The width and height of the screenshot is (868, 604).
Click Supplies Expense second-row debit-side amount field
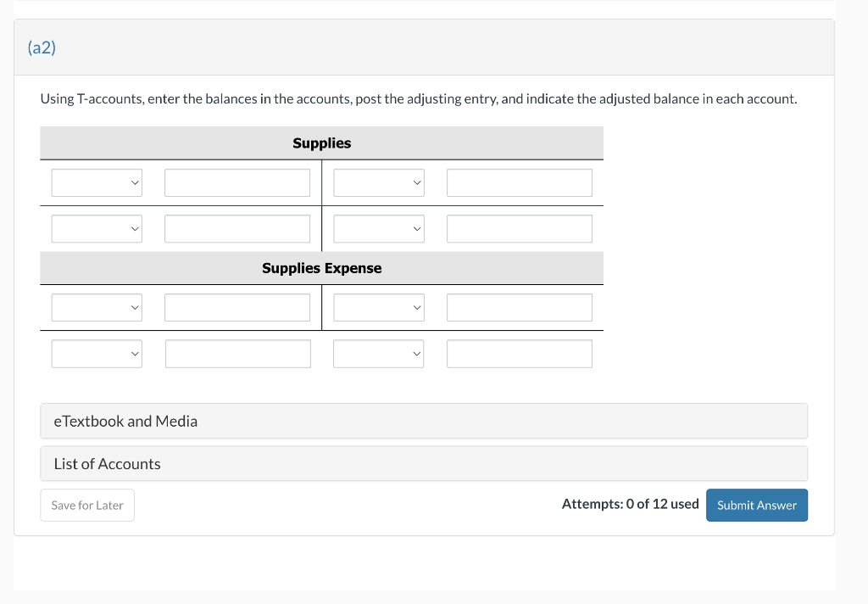[237, 354]
